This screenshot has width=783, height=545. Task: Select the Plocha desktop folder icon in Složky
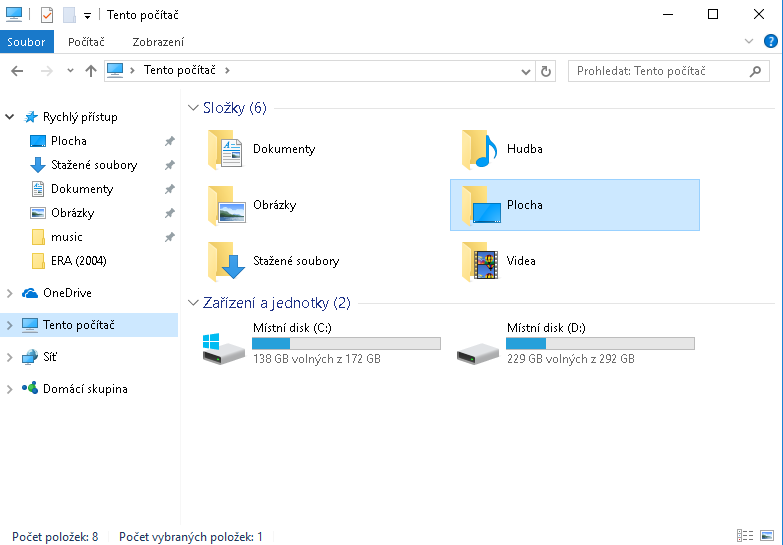click(481, 205)
